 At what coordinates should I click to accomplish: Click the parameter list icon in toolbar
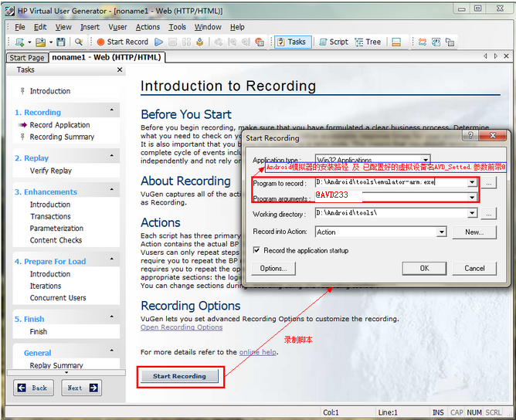tap(436, 42)
